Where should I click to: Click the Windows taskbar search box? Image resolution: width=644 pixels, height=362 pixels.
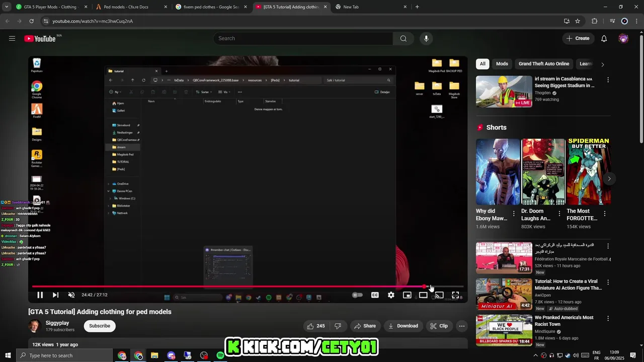64,355
